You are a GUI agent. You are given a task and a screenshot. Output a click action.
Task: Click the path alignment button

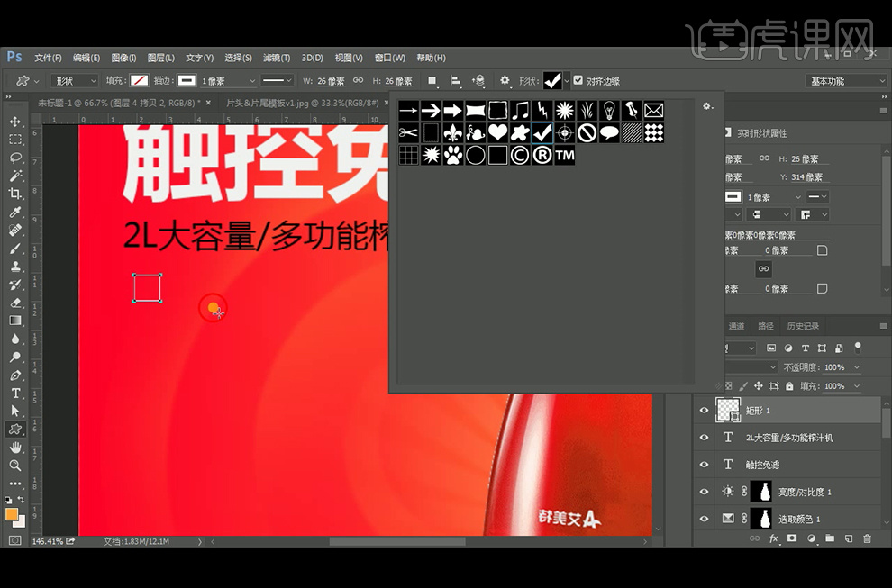454,81
